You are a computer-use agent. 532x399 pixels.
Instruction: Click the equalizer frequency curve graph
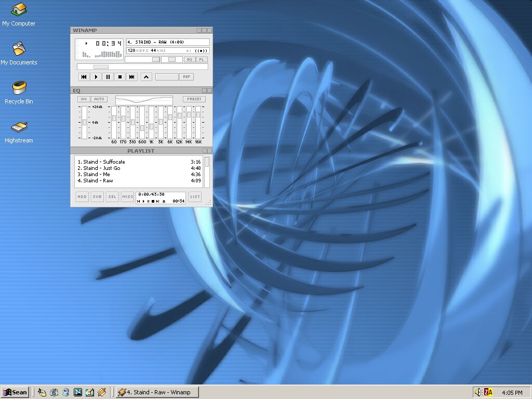click(x=144, y=100)
